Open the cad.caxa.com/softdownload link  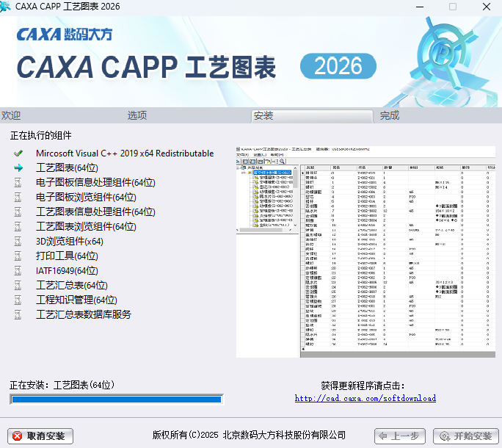pyautogui.click(x=365, y=398)
